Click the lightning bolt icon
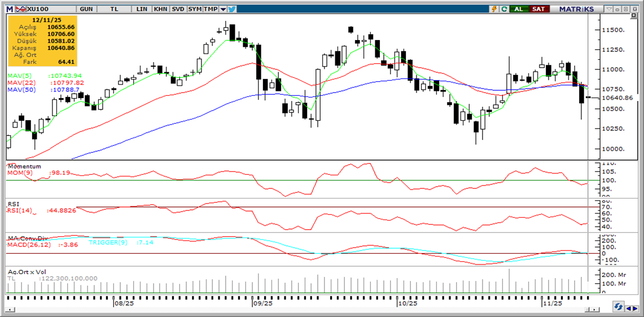 pos(495,9)
